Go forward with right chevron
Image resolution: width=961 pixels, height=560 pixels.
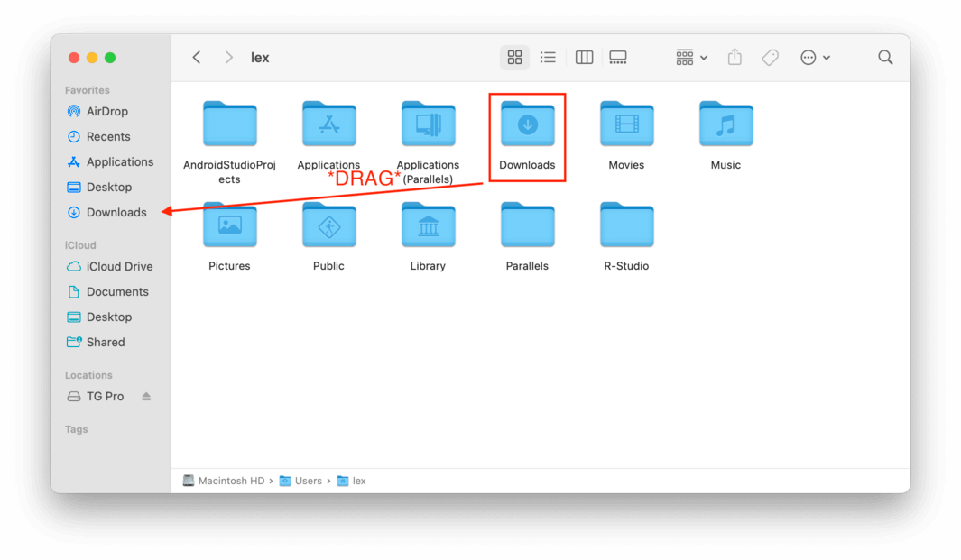coord(229,58)
